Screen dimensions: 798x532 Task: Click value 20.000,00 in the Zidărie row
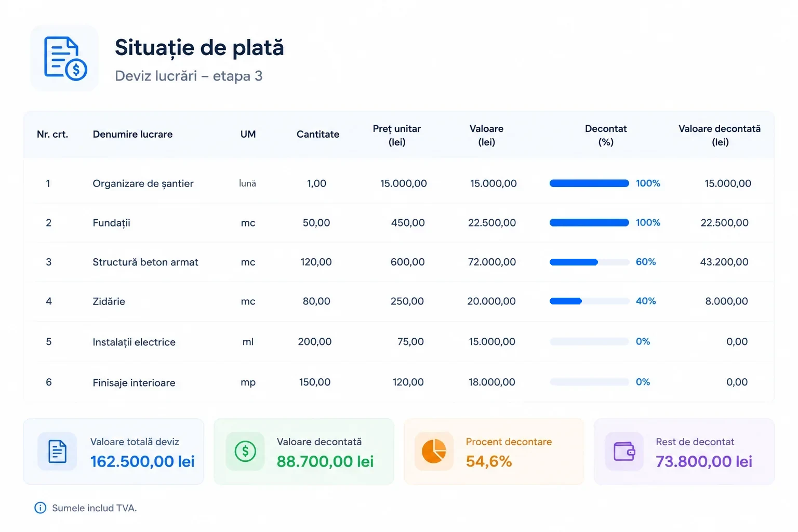pos(491,301)
